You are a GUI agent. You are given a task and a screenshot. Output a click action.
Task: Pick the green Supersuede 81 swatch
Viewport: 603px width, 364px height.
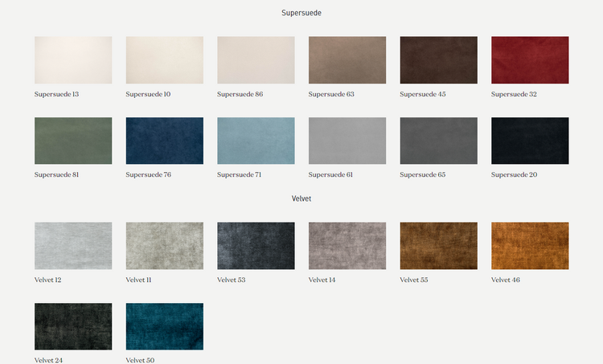(x=73, y=141)
